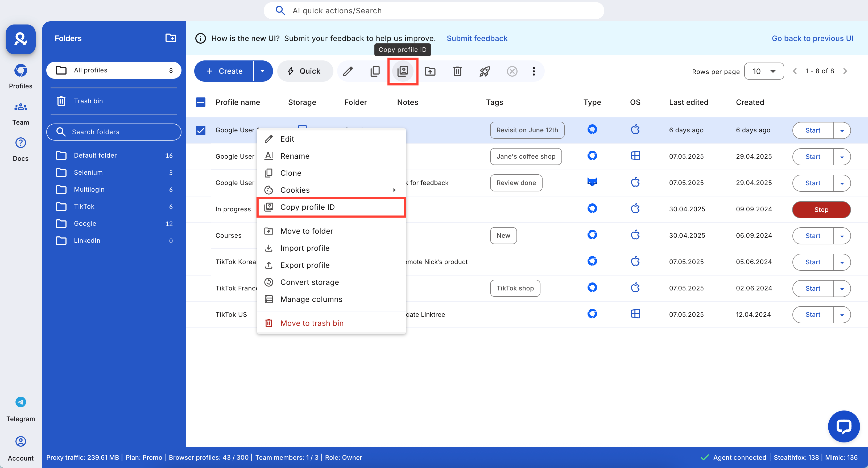This screenshot has height=468, width=868.
Task: Click the trash bin toolbar icon
Action: click(x=457, y=71)
